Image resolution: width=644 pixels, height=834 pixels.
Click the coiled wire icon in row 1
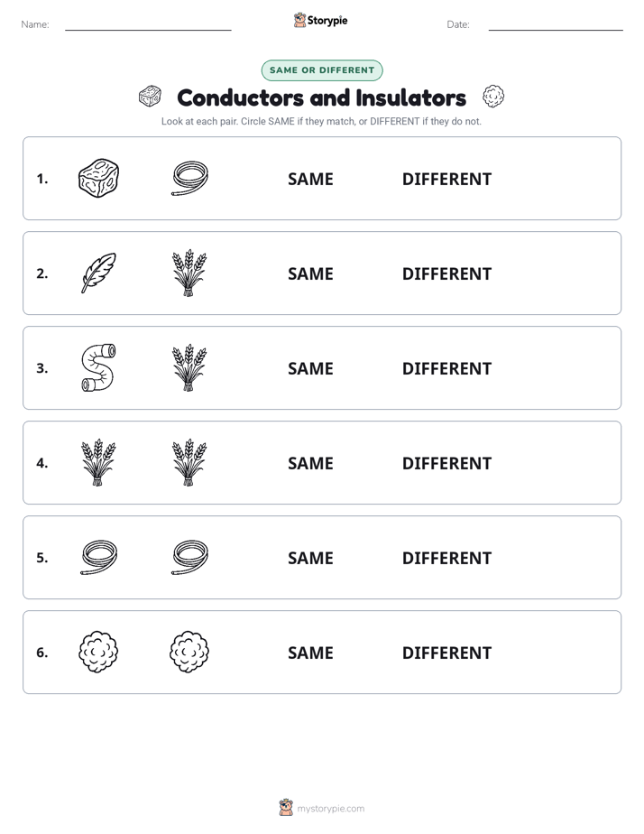click(x=189, y=178)
